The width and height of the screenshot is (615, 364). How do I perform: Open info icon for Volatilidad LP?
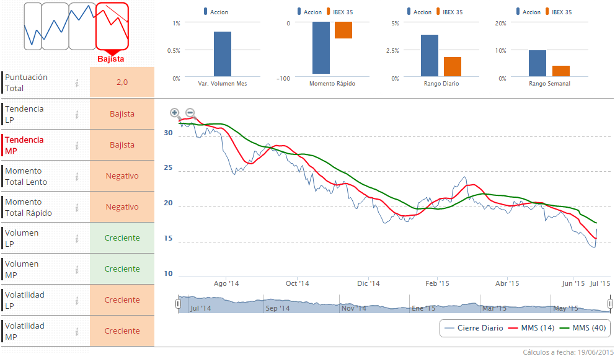[77, 300]
